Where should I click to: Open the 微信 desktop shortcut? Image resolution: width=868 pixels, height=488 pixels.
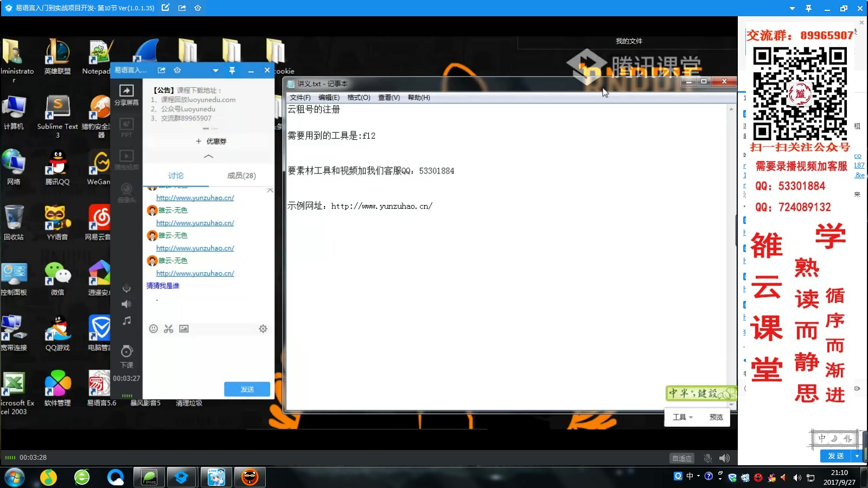tap(58, 278)
